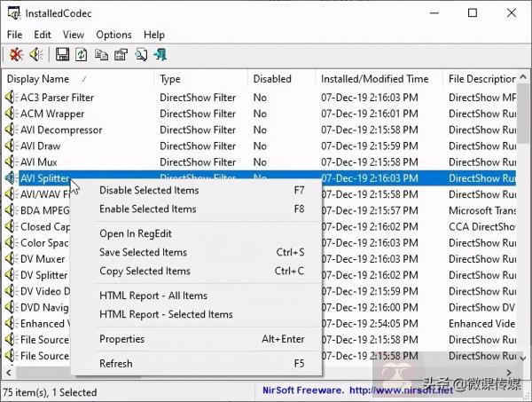
Task: Click the Refresh toolbar icon
Action: pos(81,54)
